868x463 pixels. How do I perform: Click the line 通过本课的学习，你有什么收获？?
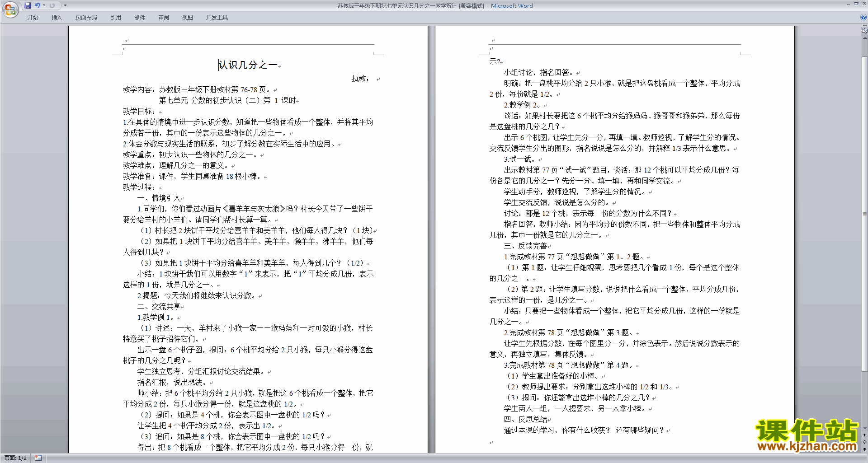557,430
